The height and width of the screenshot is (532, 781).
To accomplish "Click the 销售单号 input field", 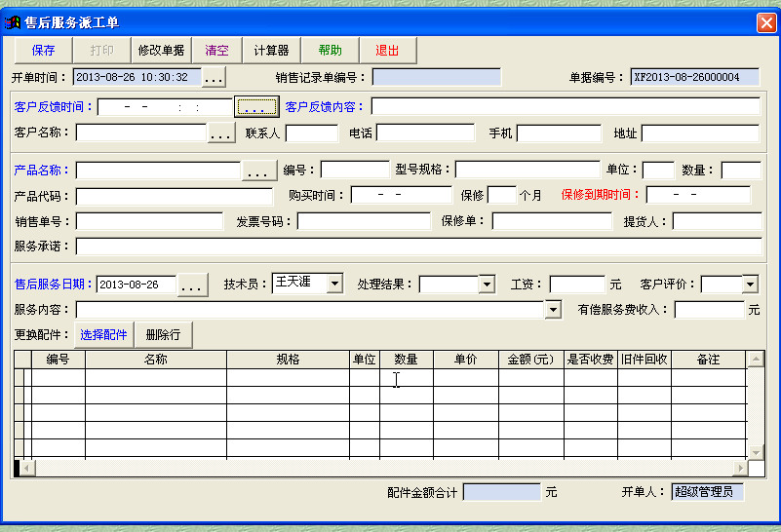I will [149, 221].
